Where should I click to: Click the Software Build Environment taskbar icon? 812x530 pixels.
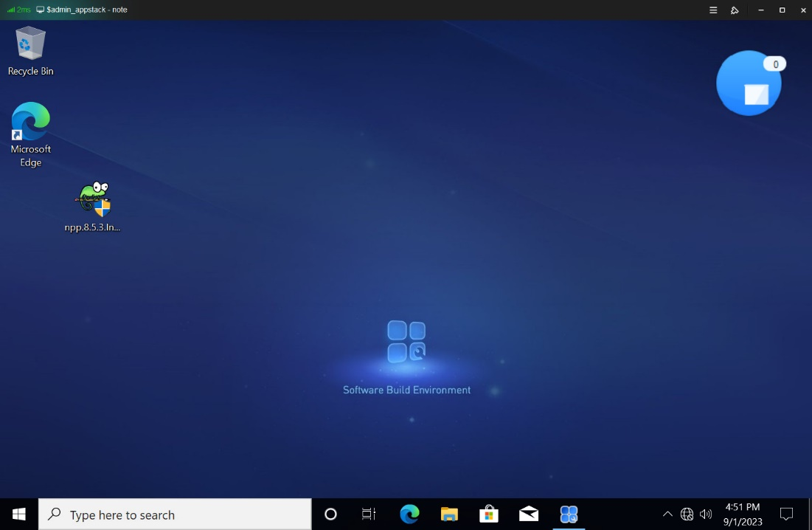click(569, 514)
